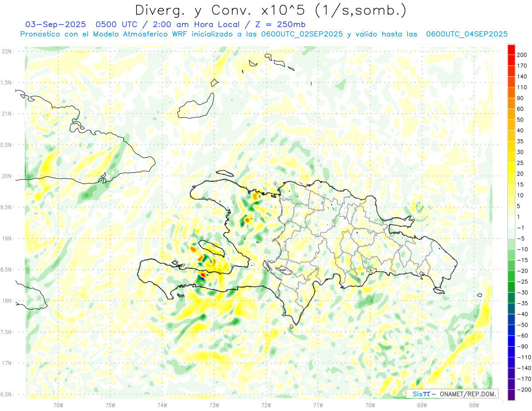
Task: Click the 1.5N latitude label
Action: (5, 82)
